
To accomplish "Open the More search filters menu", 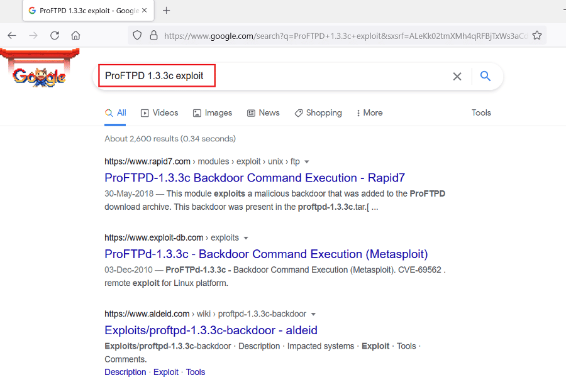I will click(369, 113).
